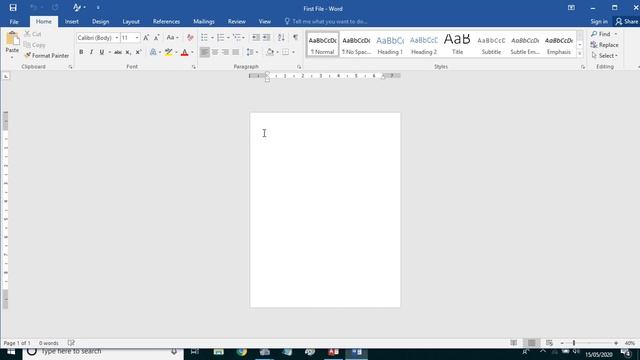Open Font dialog box launcher
The image size is (640, 360).
click(x=193, y=67)
